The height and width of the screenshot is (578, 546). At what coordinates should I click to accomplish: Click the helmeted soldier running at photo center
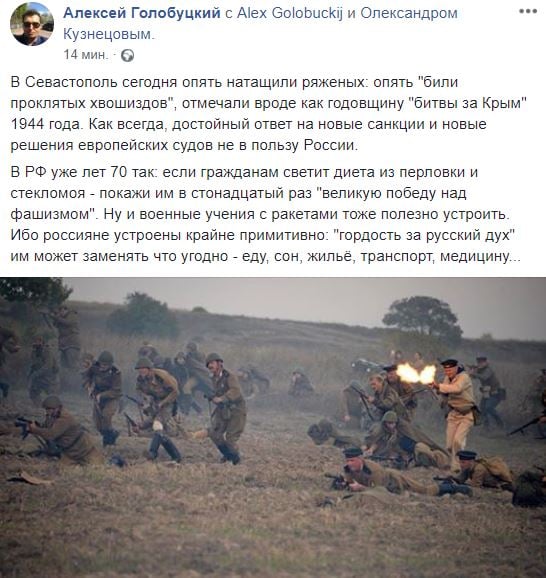(224, 408)
